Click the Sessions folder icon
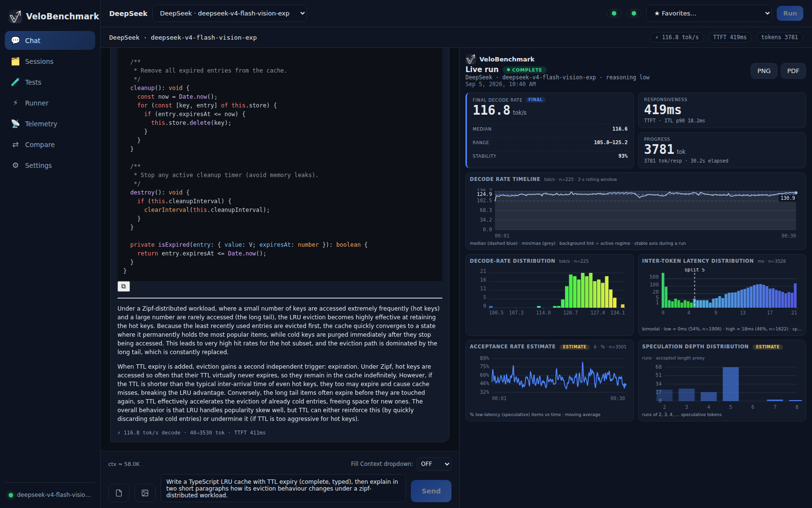Viewport: 812px width, 508px height. [15, 61]
